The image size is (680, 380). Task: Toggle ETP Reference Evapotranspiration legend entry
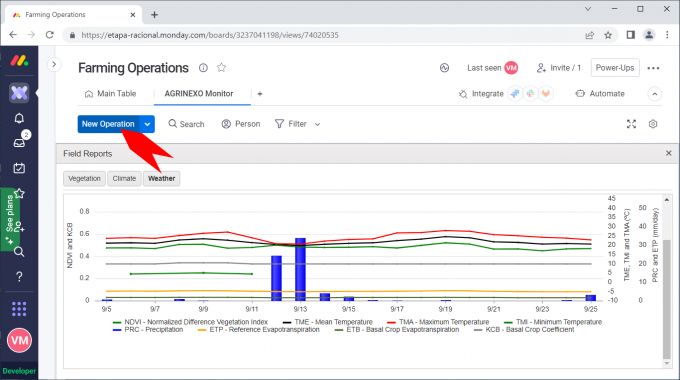pos(259,330)
